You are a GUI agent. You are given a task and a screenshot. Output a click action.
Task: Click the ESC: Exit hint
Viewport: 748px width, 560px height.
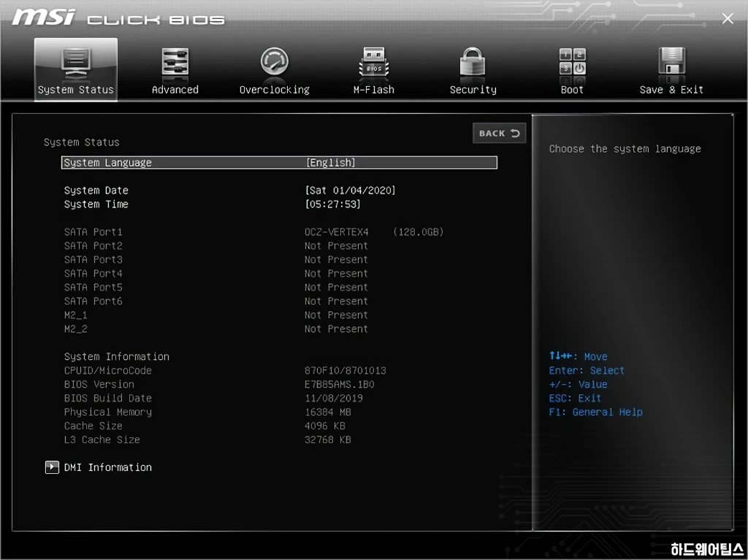[575, 398]
